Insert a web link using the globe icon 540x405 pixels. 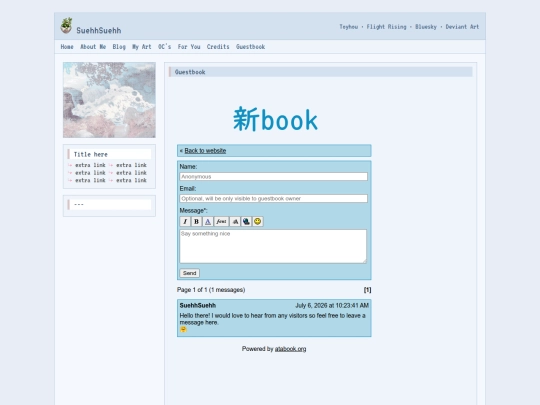(x=246, y=221)
